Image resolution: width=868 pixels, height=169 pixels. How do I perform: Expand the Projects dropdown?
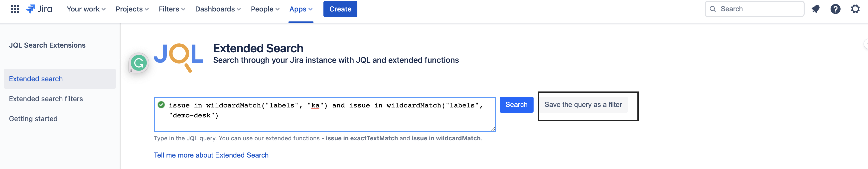132,9
